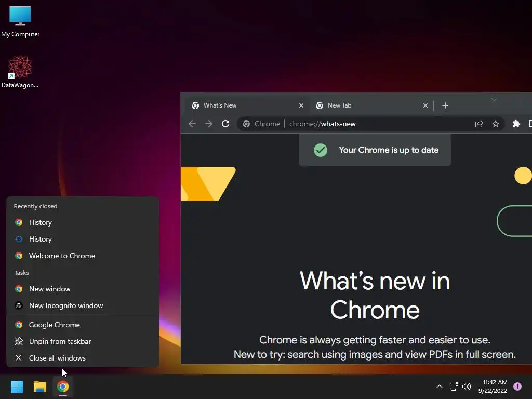Select Close all windows
This screenshot has height=399, width=532.
tap(82, 358)
